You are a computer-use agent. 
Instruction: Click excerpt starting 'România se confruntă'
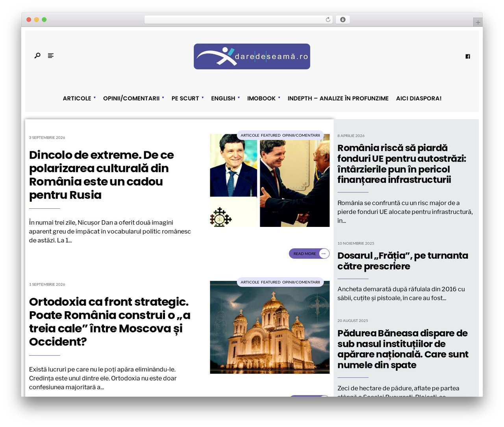pos(405,212)
